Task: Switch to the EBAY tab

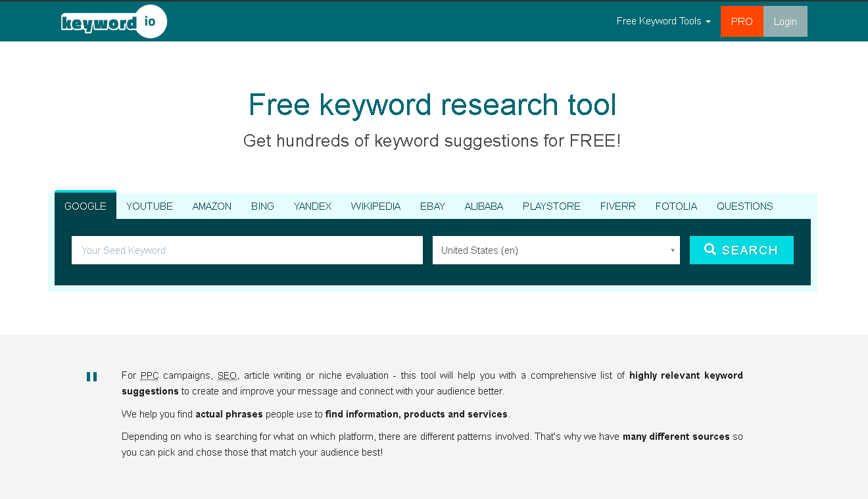Action: pyautogui.click(x=433, y=206)
